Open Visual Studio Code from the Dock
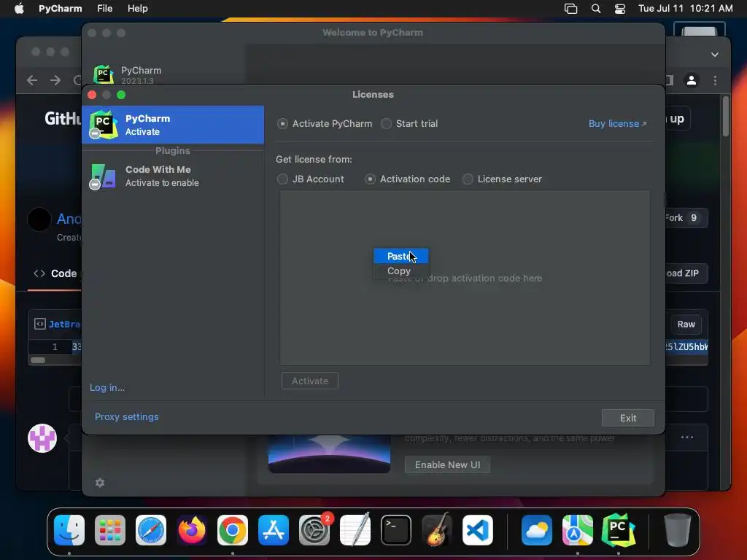 478,530
